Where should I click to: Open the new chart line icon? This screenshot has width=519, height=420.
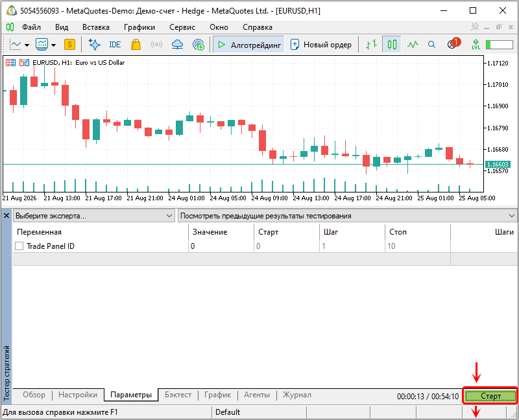[x=16, y=44]
